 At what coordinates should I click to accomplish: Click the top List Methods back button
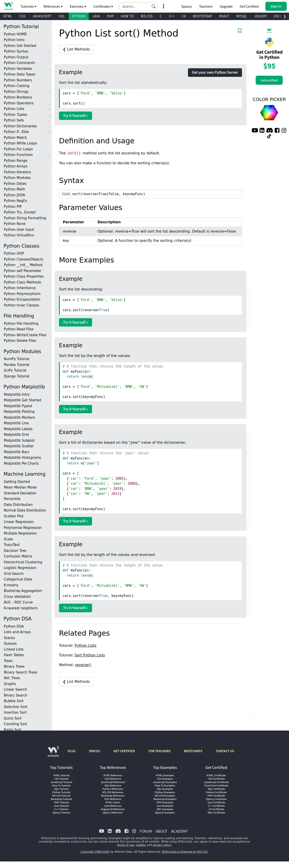click(x=76, y=49)
